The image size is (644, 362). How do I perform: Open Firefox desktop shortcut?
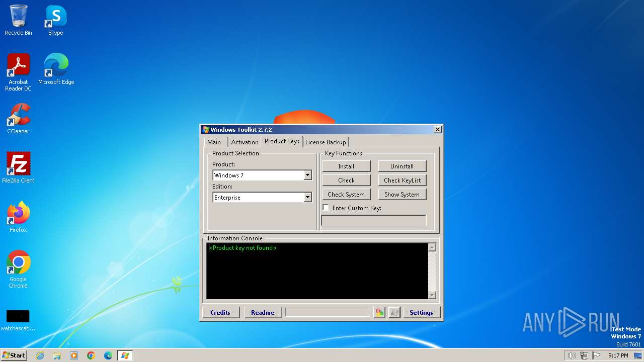click(18, 217)
